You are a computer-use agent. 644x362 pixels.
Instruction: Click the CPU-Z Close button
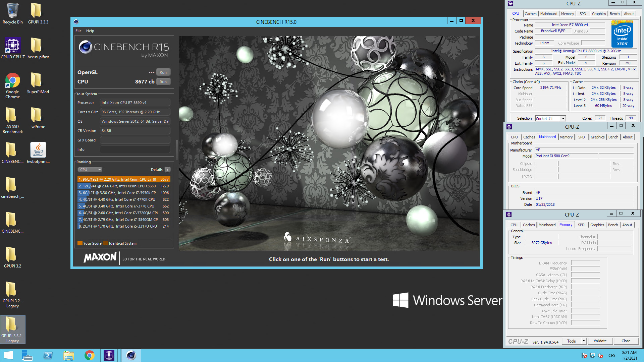[x=626, y=341]
